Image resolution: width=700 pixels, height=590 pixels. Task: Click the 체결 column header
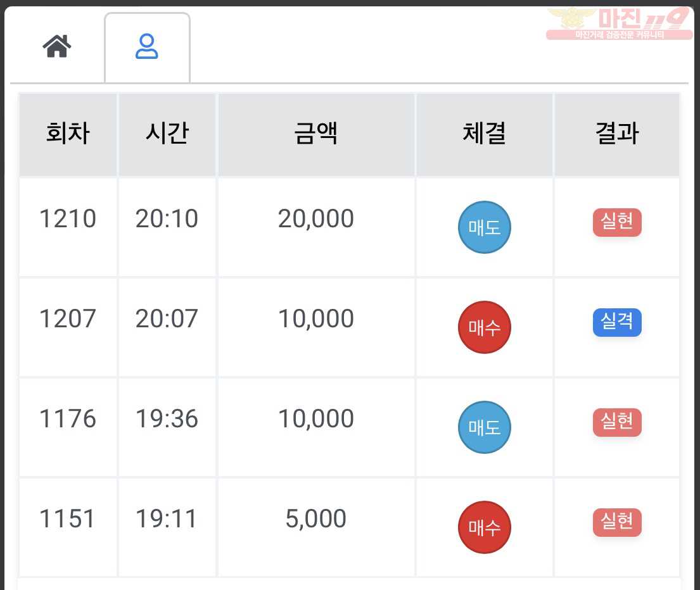tap(485, 134)
